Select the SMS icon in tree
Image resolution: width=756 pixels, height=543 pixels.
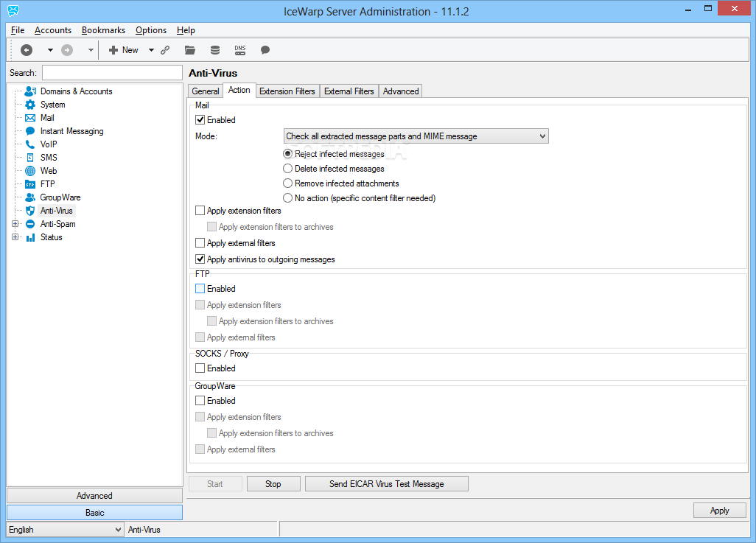click(30, 158)
